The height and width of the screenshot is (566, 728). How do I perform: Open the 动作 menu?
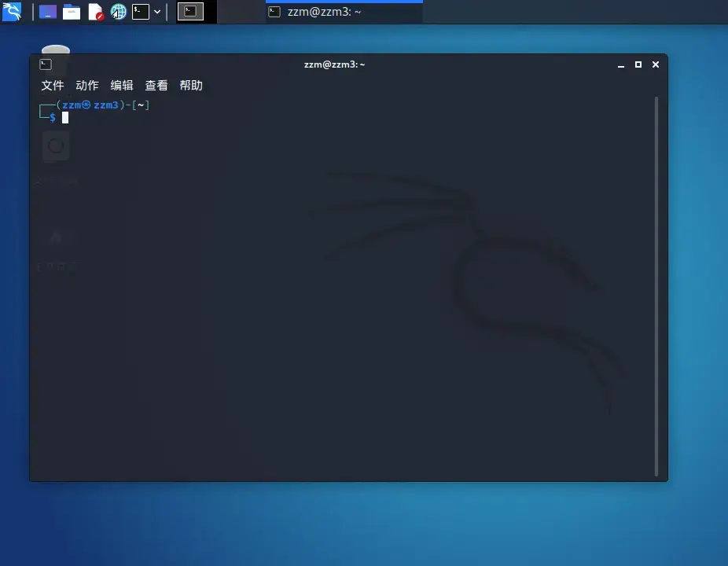pyautogui.click(x=86, y=85)
